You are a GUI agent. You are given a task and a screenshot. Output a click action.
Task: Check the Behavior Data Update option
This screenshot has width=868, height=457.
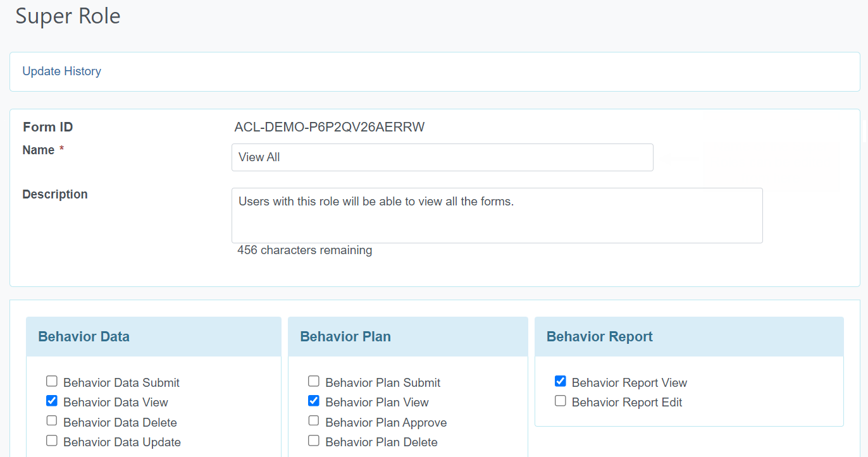(x=52, y=441)
